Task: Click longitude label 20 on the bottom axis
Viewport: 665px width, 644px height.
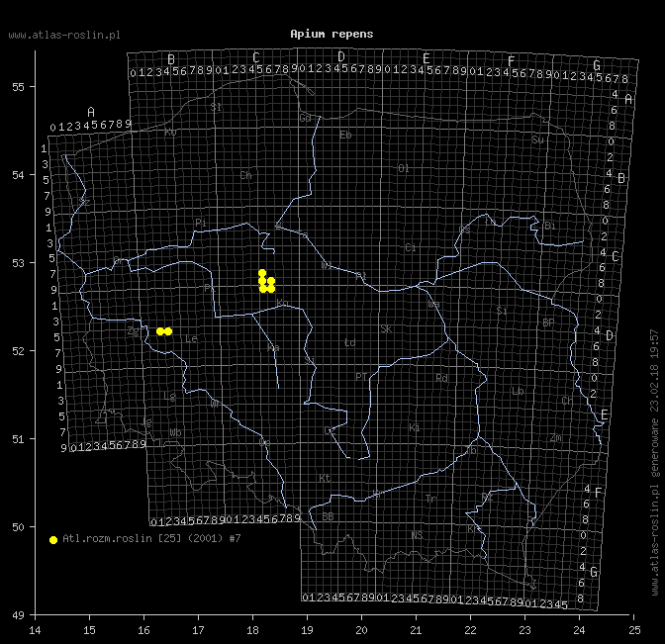Action: pos(361,630)
